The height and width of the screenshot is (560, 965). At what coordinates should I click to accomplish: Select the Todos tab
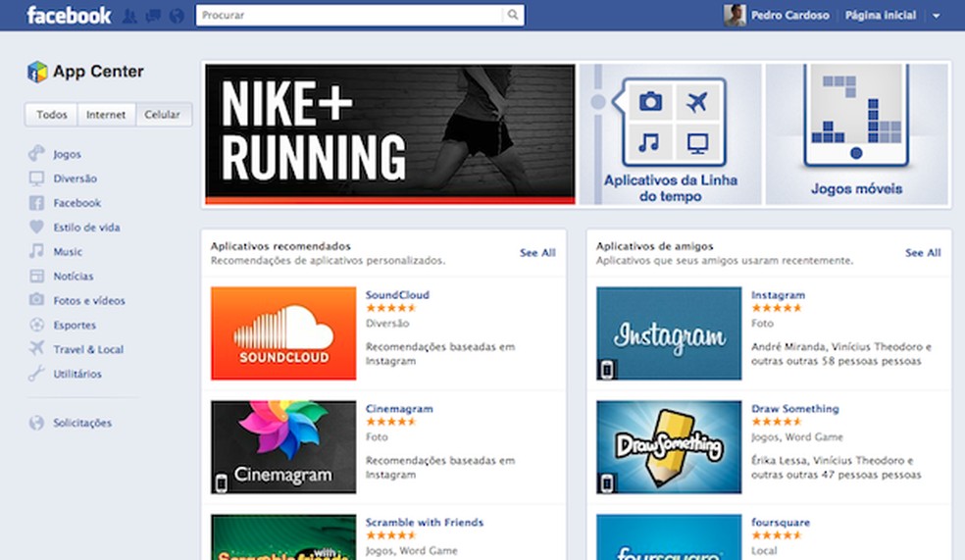point(52,115)
